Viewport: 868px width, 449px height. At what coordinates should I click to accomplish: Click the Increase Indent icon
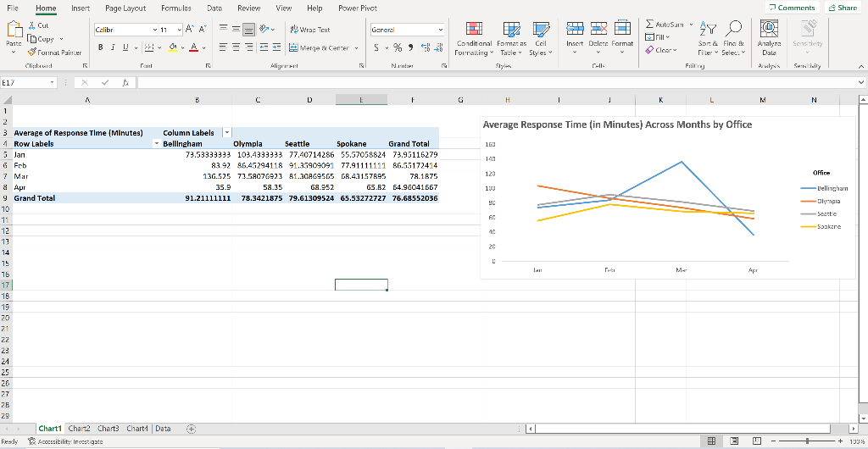tap(276, 47)
